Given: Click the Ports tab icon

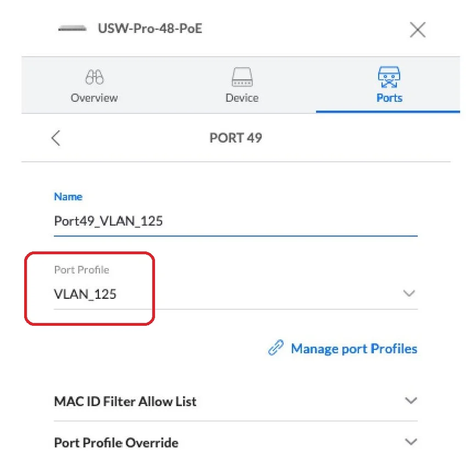Looking at the screenshot, I should pos(389,77).
